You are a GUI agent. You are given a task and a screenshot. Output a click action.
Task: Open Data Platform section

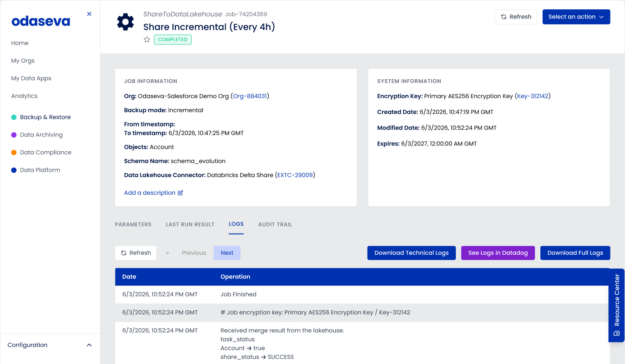tap(40, 170)
